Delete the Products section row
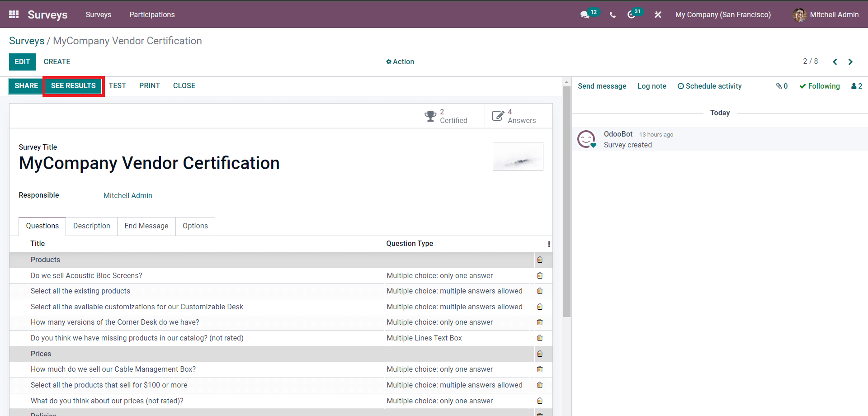 pos(540,260)
